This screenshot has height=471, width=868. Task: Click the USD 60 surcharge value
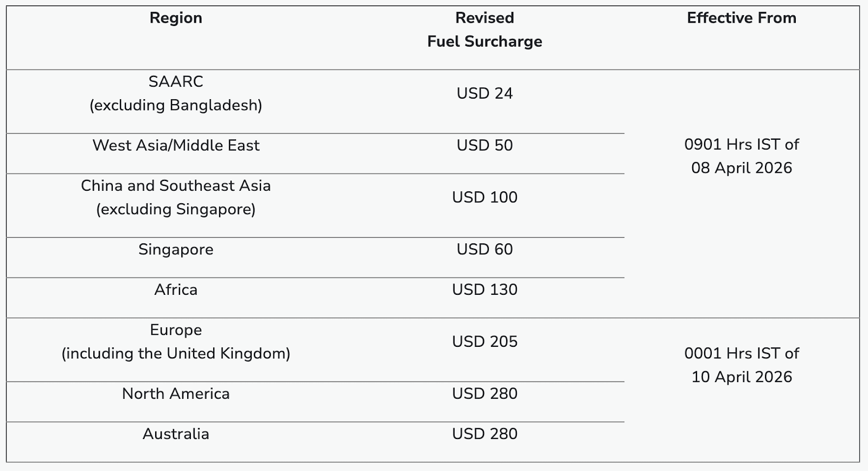pos(484,249)
